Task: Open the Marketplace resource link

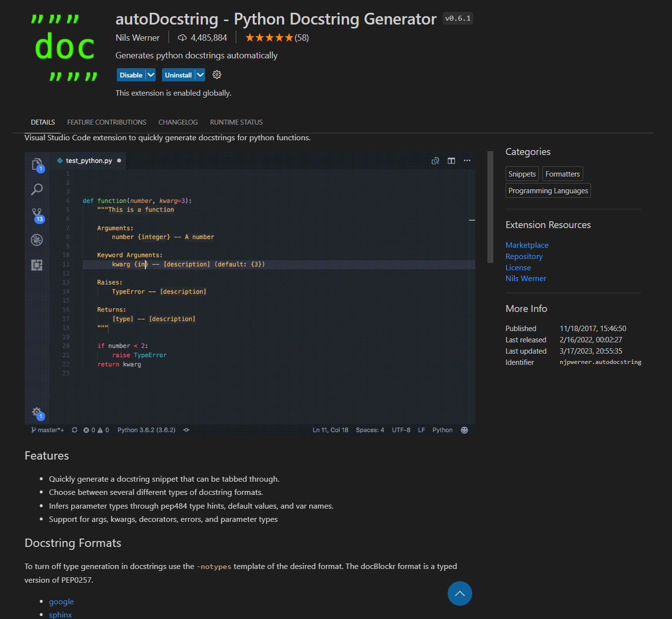Action: (x=527, y=245)
